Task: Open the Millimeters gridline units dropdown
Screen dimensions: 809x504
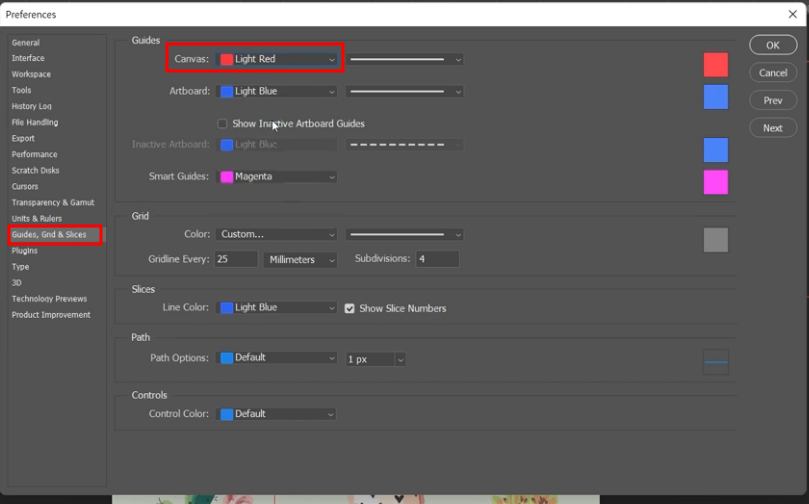Action: [300, 259]
